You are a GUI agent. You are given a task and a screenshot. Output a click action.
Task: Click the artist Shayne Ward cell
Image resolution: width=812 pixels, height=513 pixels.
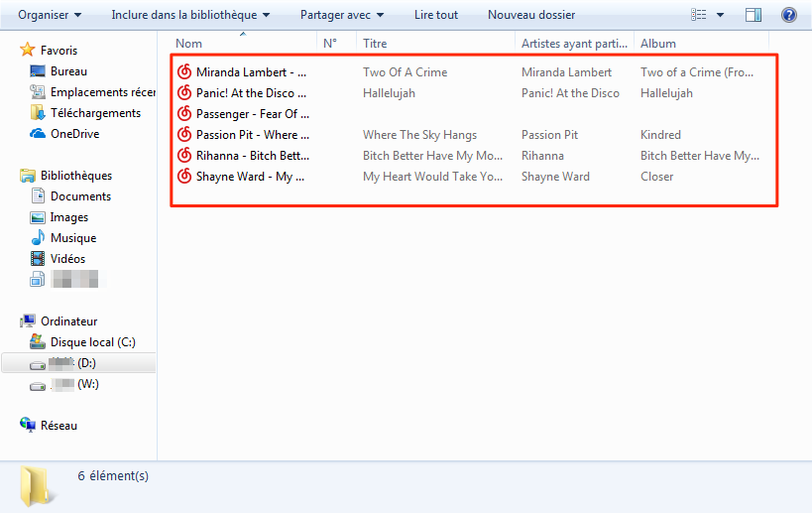click(x=555, y=177)
